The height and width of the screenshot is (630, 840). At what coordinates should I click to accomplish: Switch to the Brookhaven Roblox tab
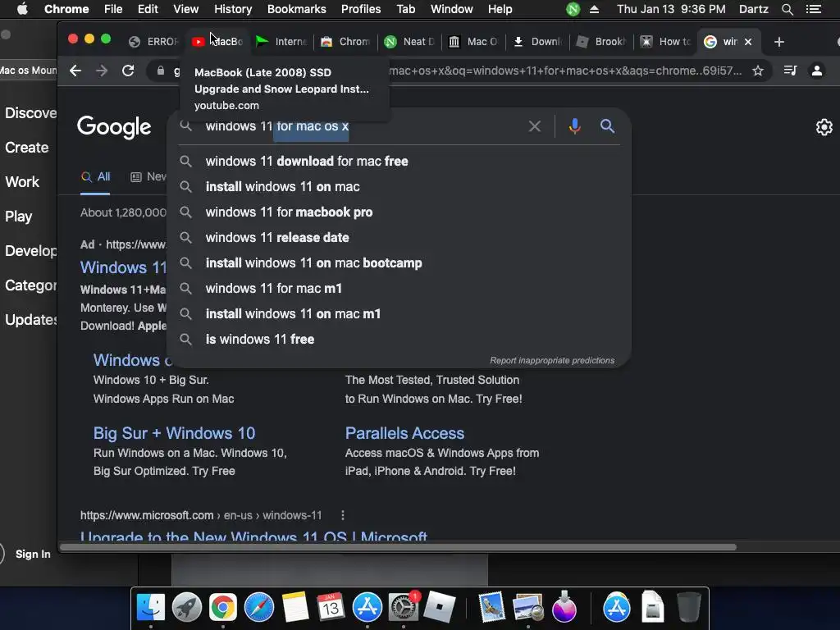pos(600,42)
